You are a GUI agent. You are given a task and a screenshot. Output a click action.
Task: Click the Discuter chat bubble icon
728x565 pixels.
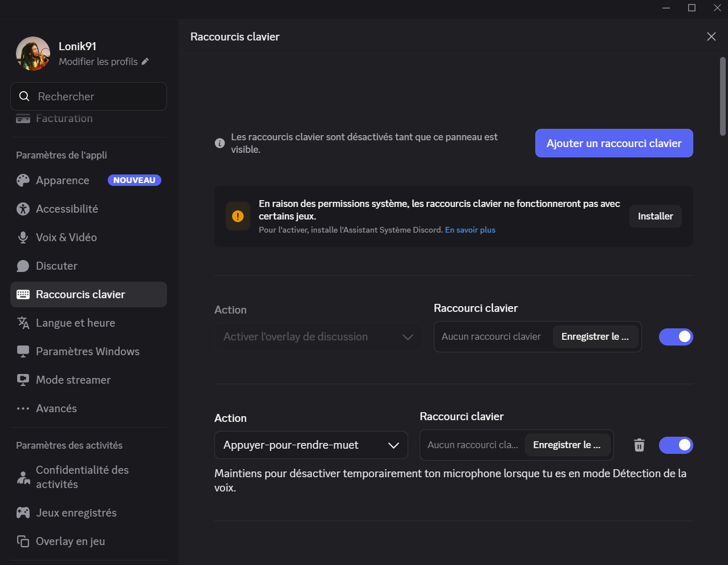tap(23, 266)
